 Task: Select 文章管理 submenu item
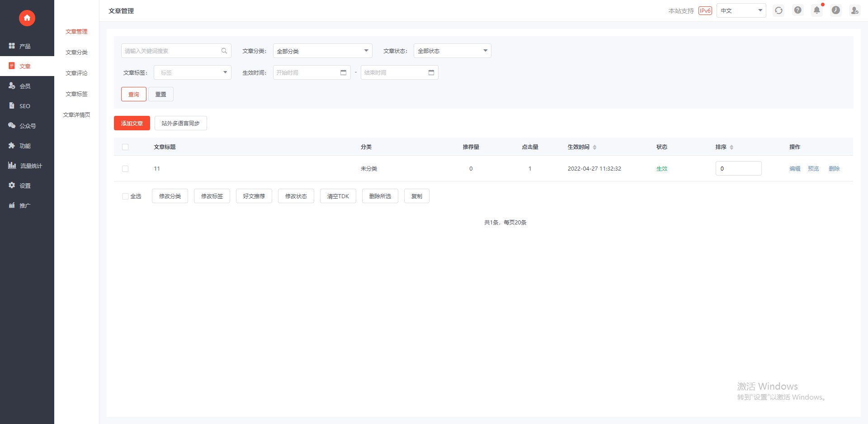(x=76, y=32)
